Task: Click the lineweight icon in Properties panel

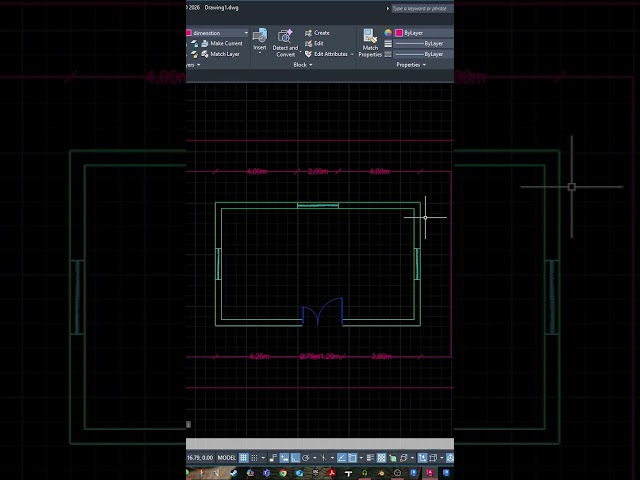Action: click(x=388, y=43)
